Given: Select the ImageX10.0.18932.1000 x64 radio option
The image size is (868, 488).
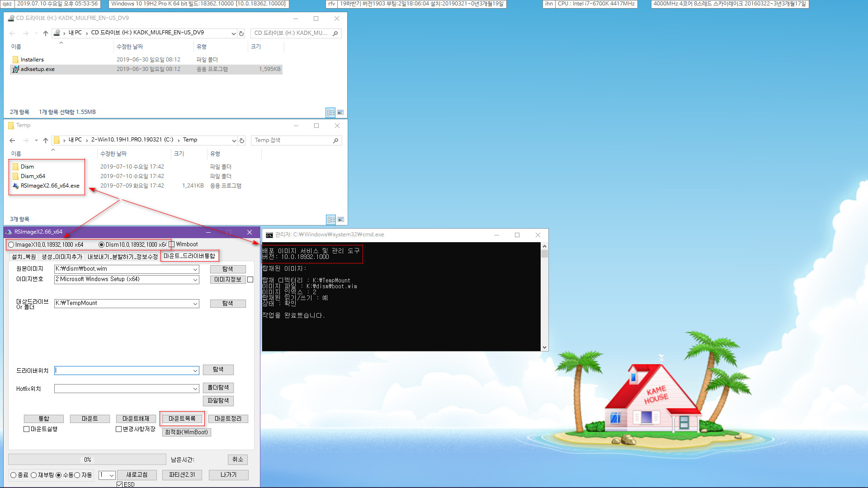Looking at the screenshot, I should [x=11, y=244].
